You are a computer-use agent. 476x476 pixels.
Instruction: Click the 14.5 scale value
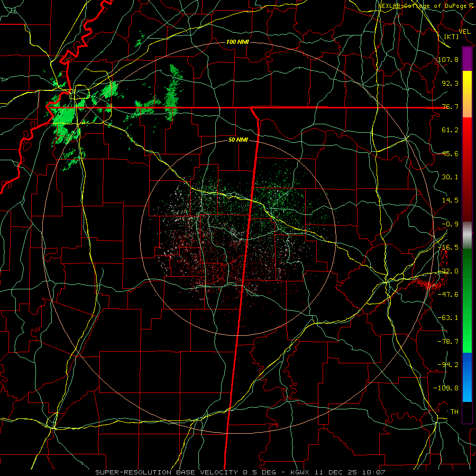450,200
